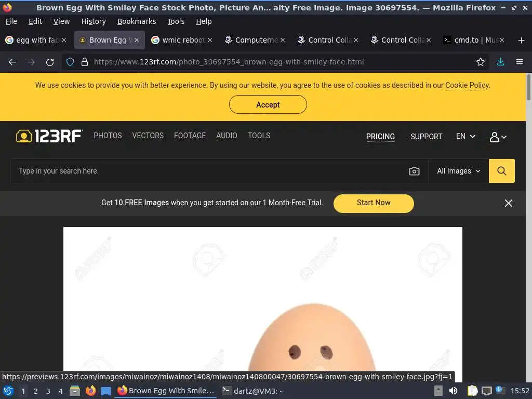
Task: Expand the user account dropdown
Action: [498, 137]
